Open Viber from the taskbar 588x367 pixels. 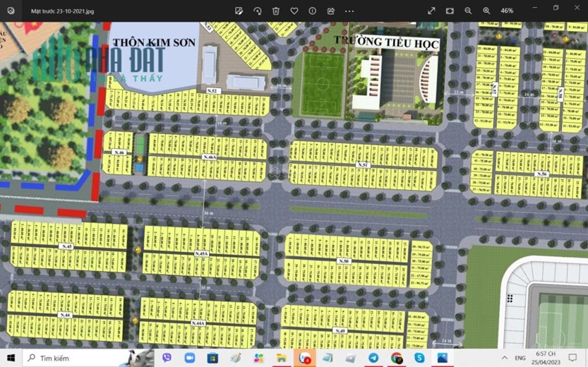pos(167,358)
